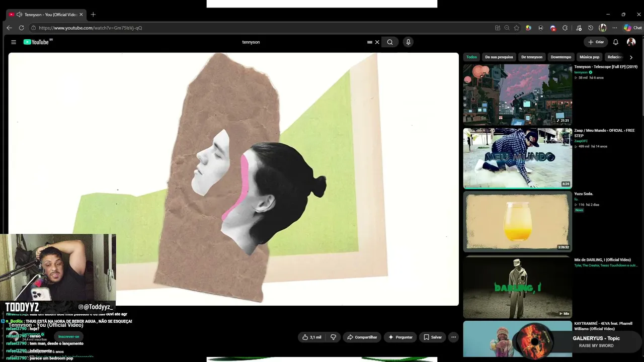Select the De tennyson chip

(x=532, y=57)
